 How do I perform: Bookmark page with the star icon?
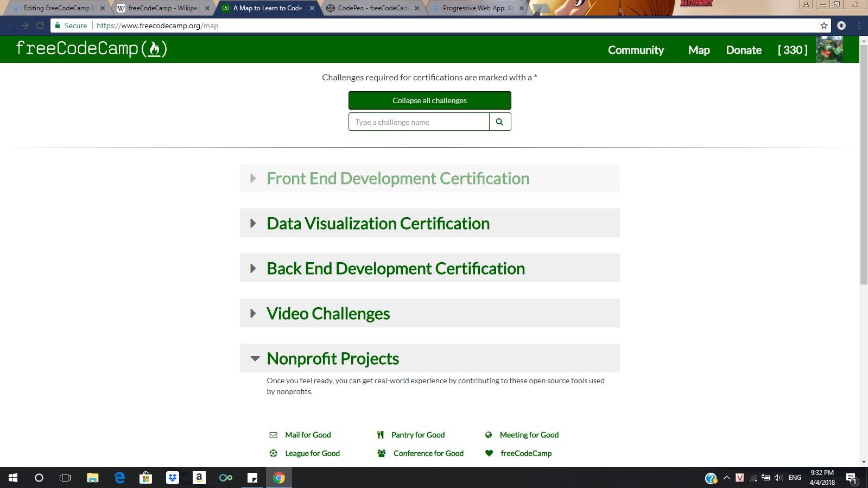(x=824, y=26)
